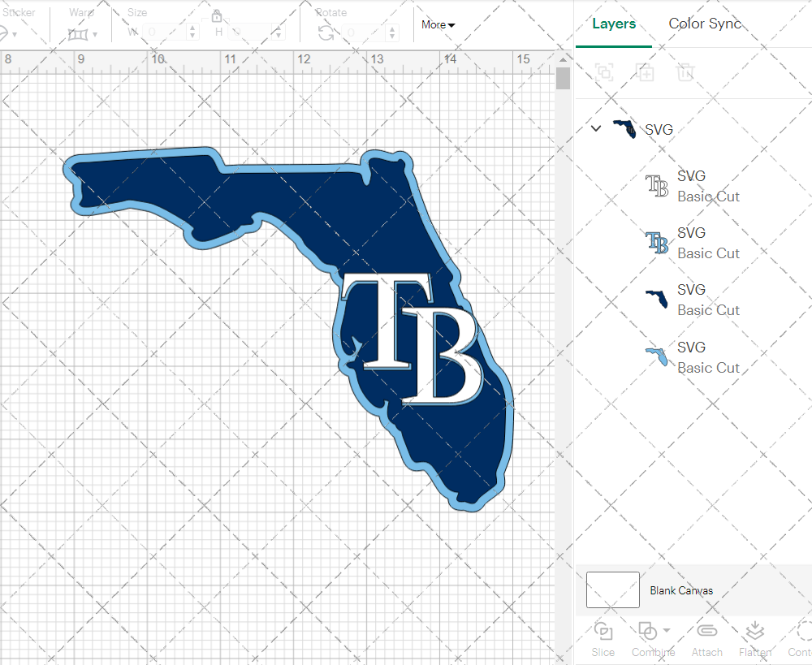Click the Width stepper arrows
Image resolution: width=812 pixels, height=665 pixels.
tap(192, 32)
